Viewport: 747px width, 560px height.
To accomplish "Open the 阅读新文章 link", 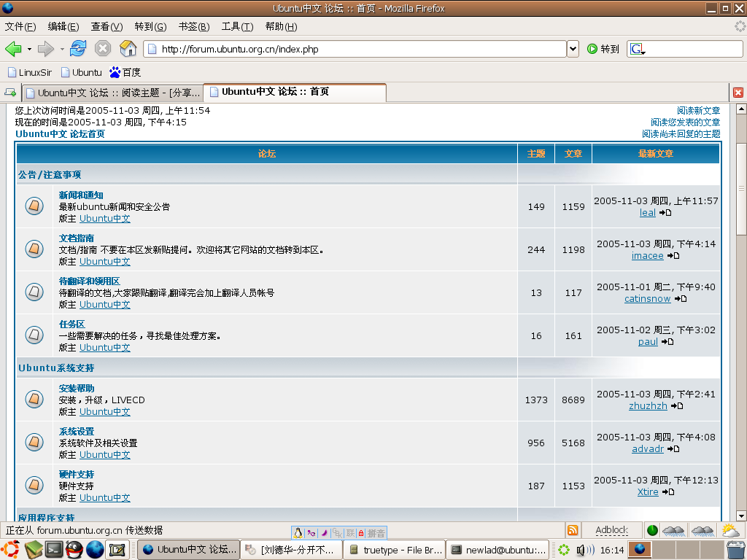I will (698, 111).
